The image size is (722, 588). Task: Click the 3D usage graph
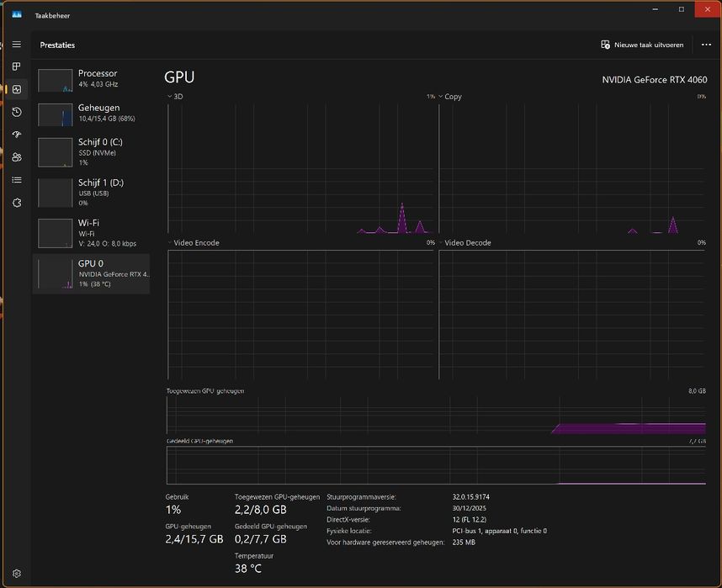click(301, 168)
